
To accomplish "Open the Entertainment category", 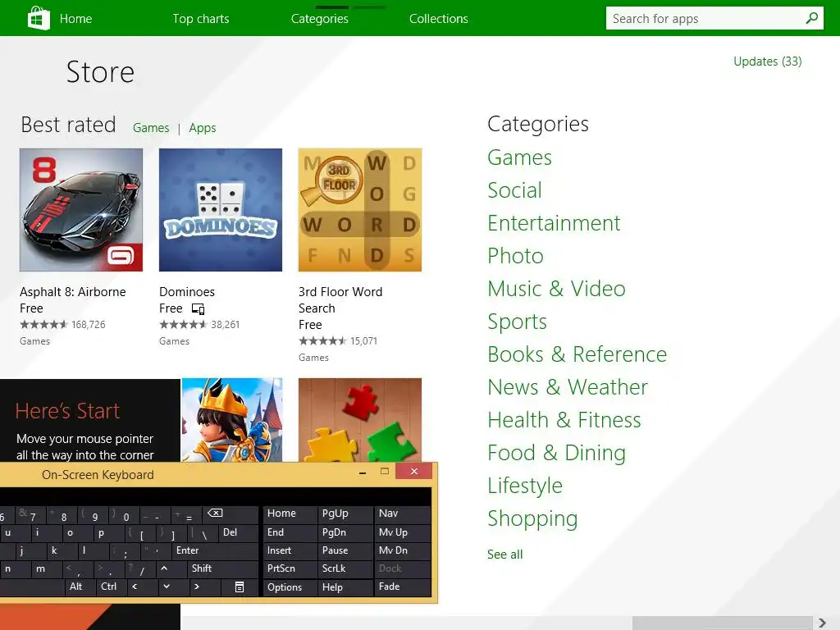I will pos(554,223).
